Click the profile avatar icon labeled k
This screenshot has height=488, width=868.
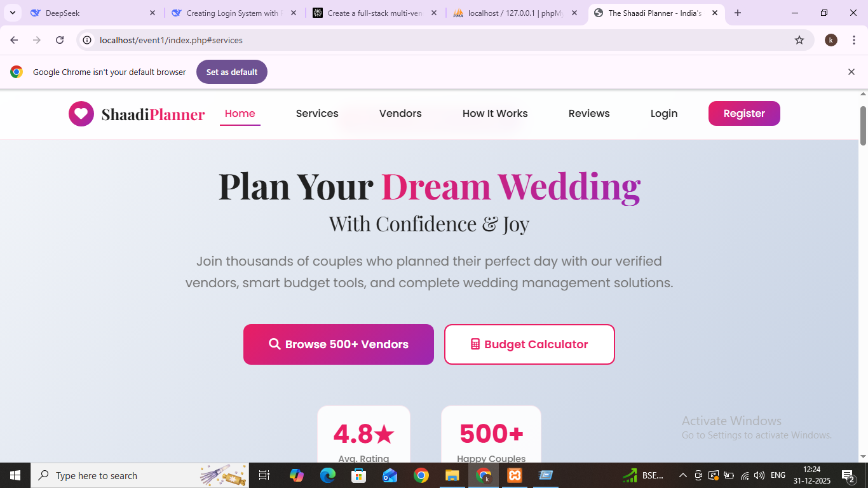[x=831, y=40]
